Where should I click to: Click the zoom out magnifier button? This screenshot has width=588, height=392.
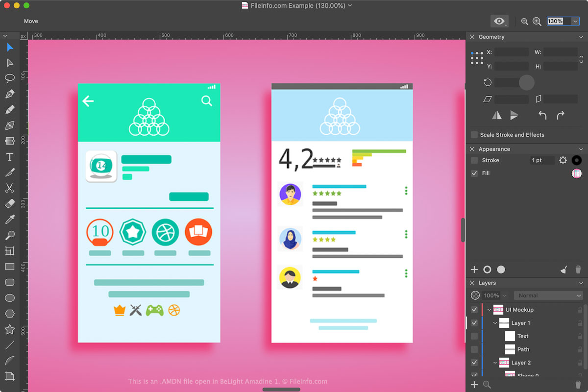pos(525,22)
